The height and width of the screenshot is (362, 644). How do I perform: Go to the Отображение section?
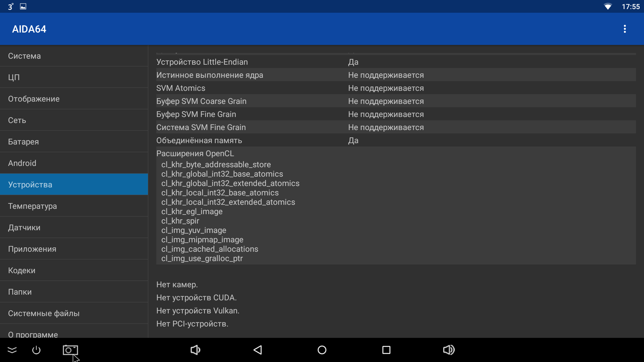tap(74, 99)
